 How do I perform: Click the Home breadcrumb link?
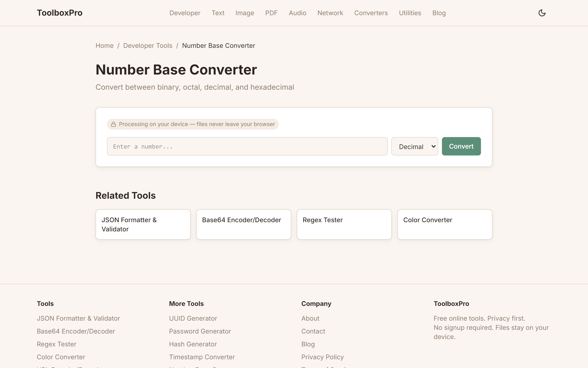pos(105,46)
